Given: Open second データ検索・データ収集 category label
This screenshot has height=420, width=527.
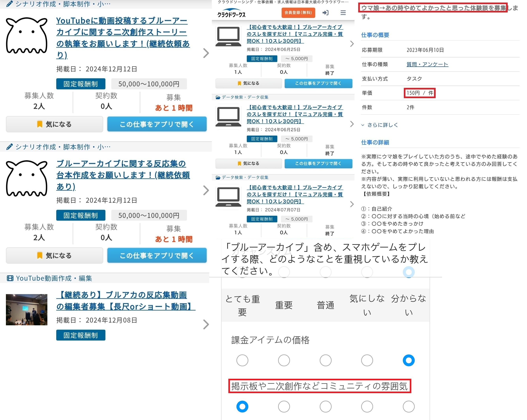Looking at the screenshot, I should (x=245, y=178).
